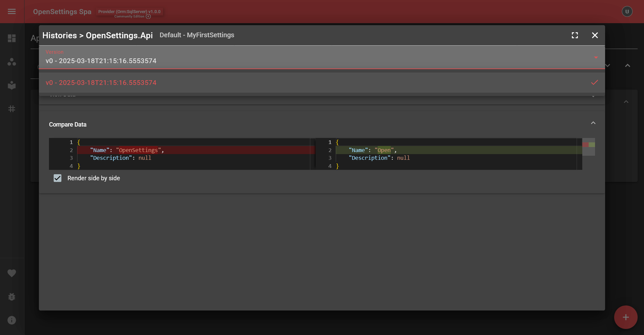Click the cluster dots sidebar icon

tap(12, 62)
